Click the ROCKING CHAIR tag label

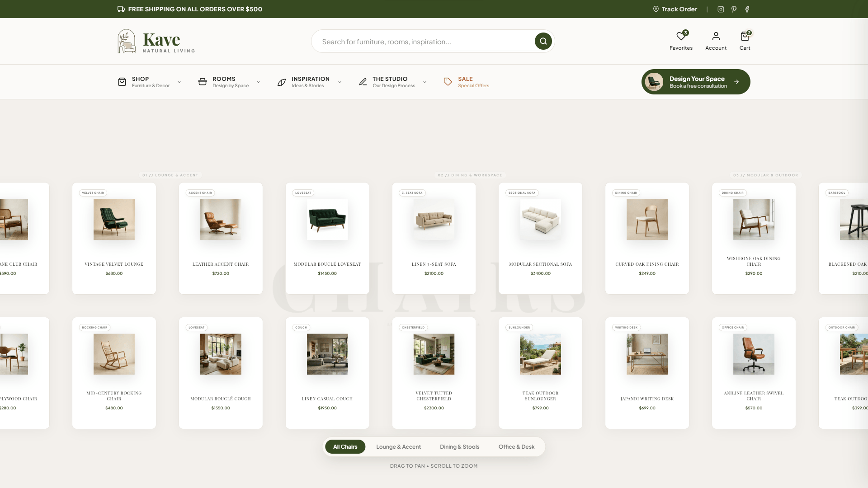click(x=94, y=328)
